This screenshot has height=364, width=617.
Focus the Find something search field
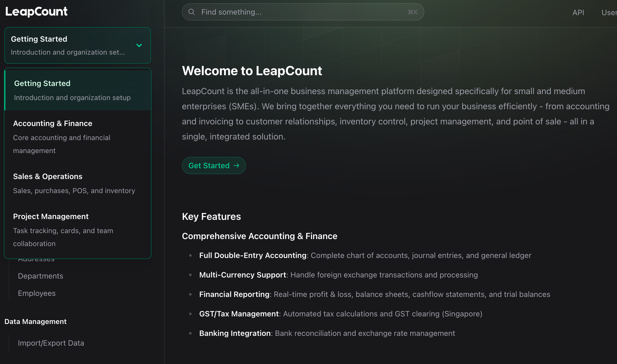click(x=298, y=12)
